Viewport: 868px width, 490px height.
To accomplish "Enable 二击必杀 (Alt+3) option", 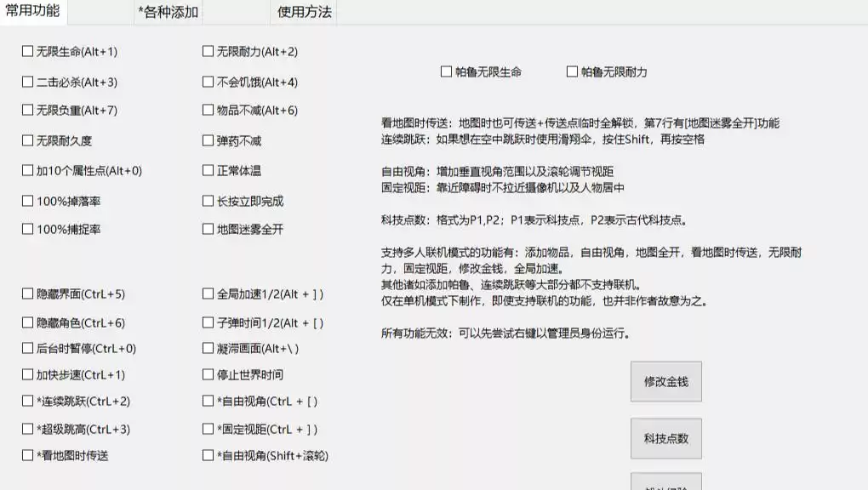I will pyautogui.click(x=28, y=83).
